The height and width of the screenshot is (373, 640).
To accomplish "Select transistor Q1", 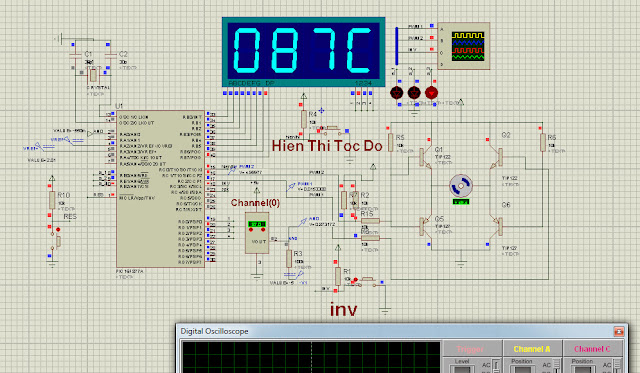I will pyautogui.click(x=425, y=157).
